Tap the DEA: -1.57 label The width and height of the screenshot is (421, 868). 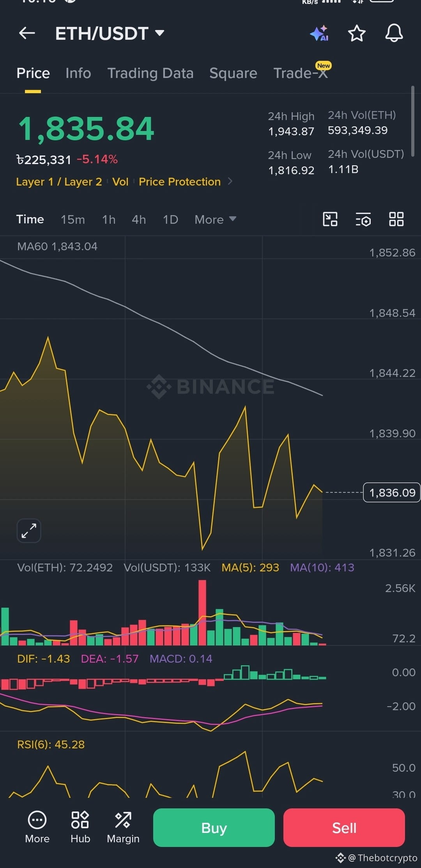coord(110,659)
